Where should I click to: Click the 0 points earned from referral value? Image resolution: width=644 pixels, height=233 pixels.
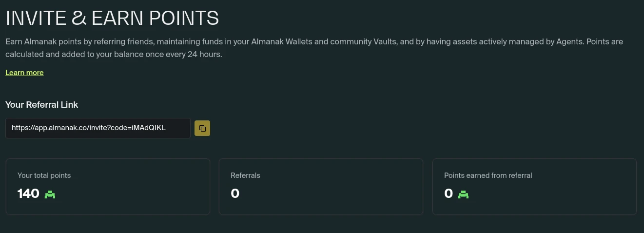pyautogui.click(x=449, y=194)
